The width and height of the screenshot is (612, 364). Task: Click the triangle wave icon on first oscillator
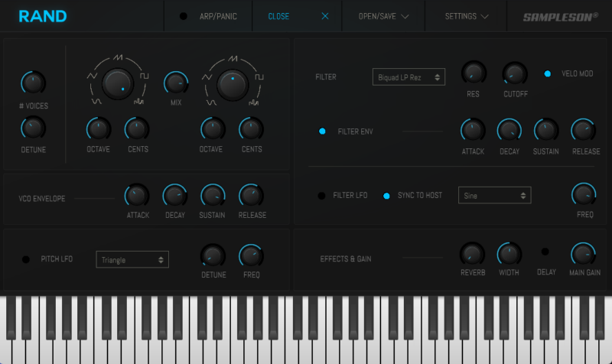point(91,77)
